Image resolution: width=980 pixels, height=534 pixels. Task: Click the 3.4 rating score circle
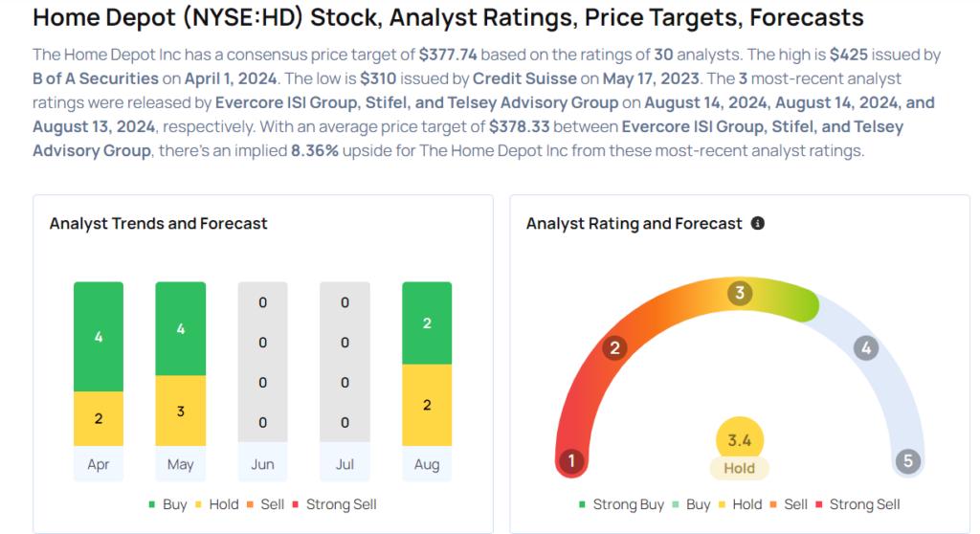(740, 439)
